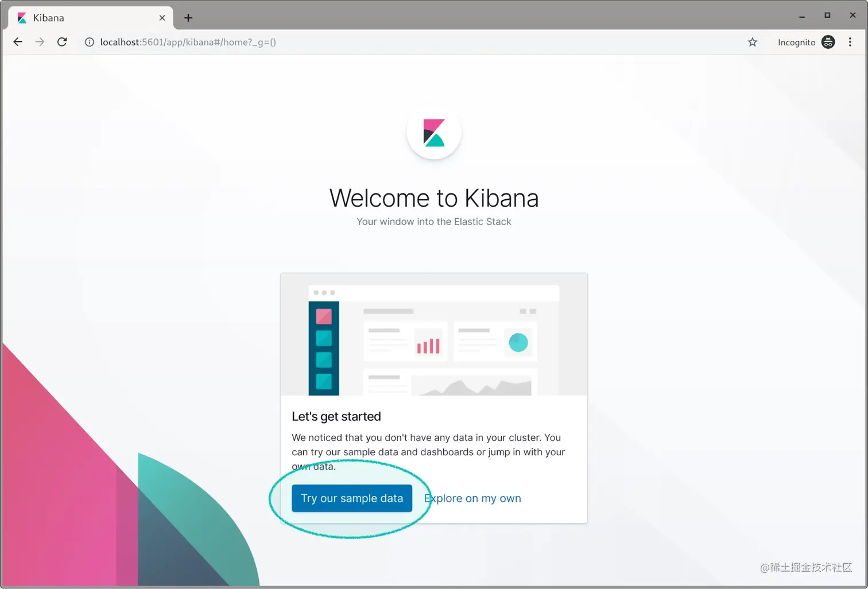Click the reload page icon

62,42
